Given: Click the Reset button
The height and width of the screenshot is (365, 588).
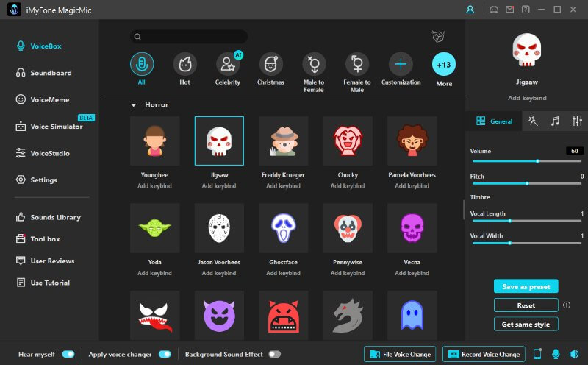Looking at the screenshot, I should pyautogui.click(x=526, y=305).
